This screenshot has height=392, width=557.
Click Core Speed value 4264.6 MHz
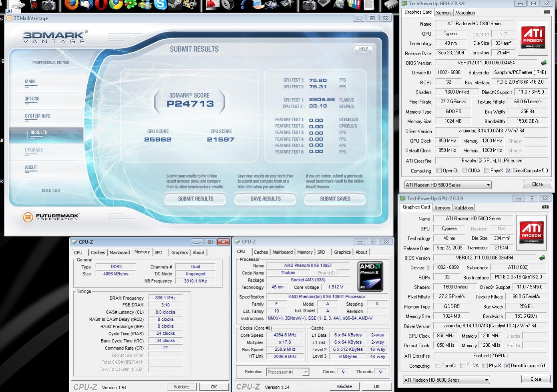[285, 335]
